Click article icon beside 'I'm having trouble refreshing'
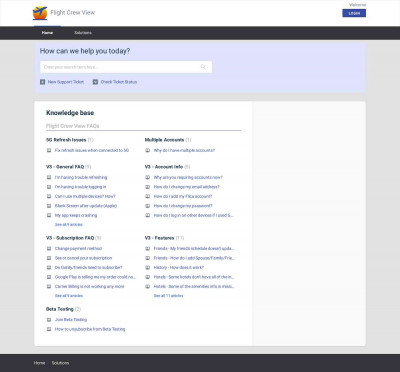The width and height of the screenshot is (400, 372). [49, 177]
